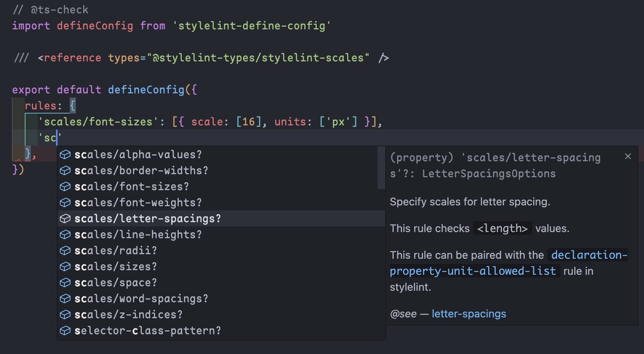Click the property icon beside scales/sizes

pos(65,266)
